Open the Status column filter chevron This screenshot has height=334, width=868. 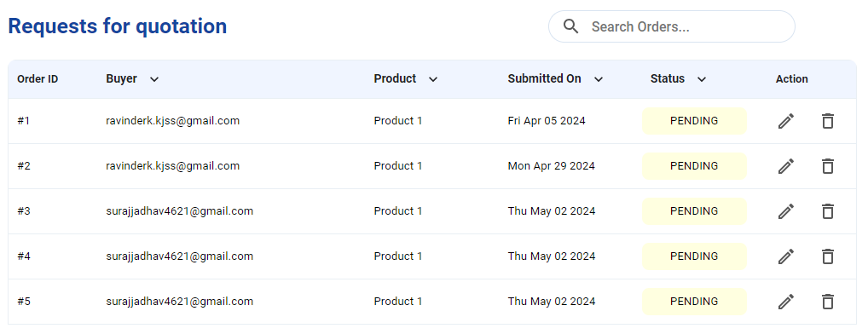coord(702,79)
